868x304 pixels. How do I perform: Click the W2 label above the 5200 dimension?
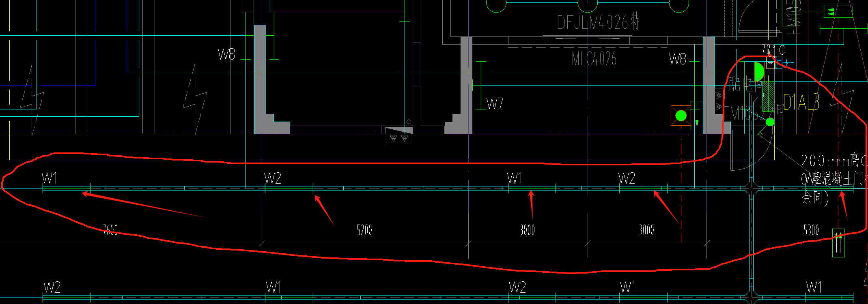tap(273, 178)
